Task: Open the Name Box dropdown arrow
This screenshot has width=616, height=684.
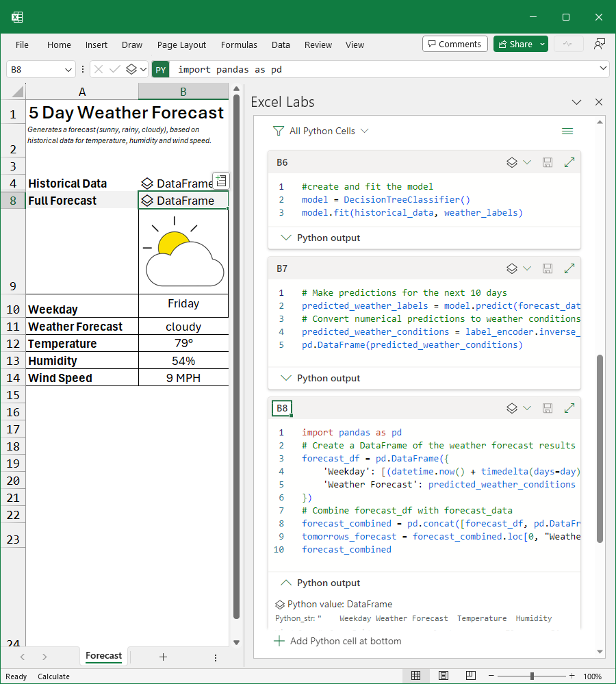Action: coord(68,69)
